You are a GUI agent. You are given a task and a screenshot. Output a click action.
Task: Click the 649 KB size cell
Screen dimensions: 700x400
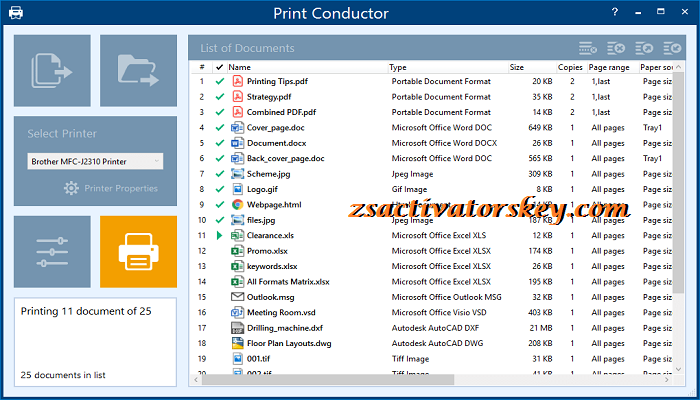click(x=540, y=128)
